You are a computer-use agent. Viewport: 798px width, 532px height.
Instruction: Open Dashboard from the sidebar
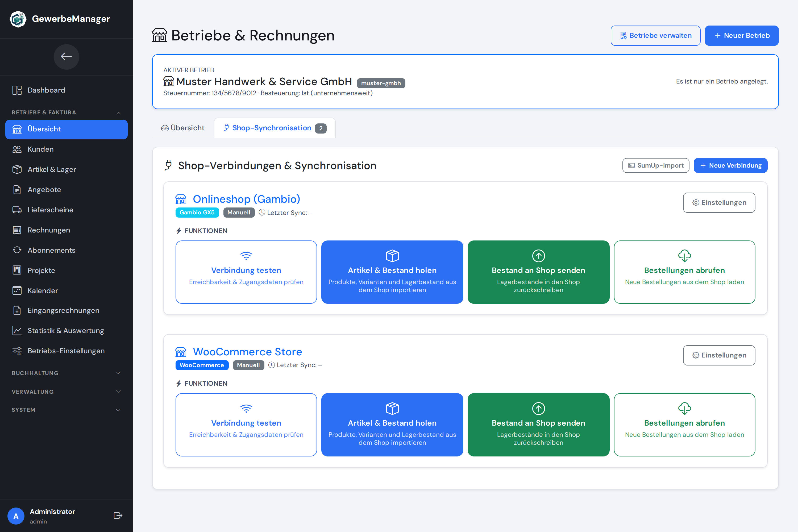click(x=66, y=90)
